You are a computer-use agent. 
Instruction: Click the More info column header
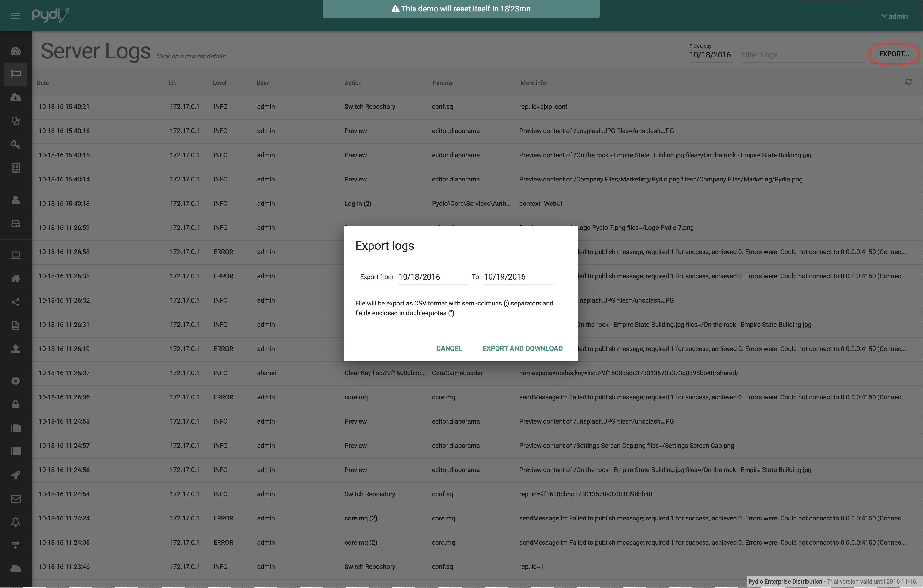pyautogui.click(x=533, y=83)
